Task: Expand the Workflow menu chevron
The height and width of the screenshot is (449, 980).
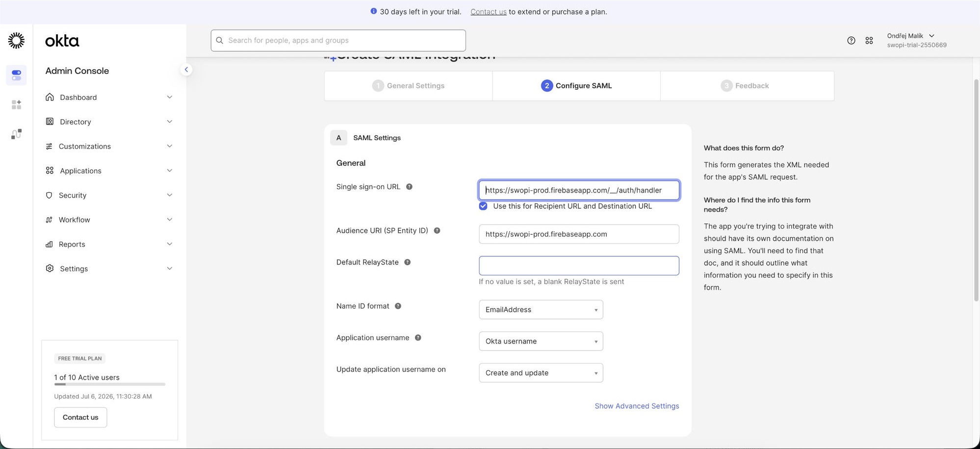Action: tap(170, 220)
